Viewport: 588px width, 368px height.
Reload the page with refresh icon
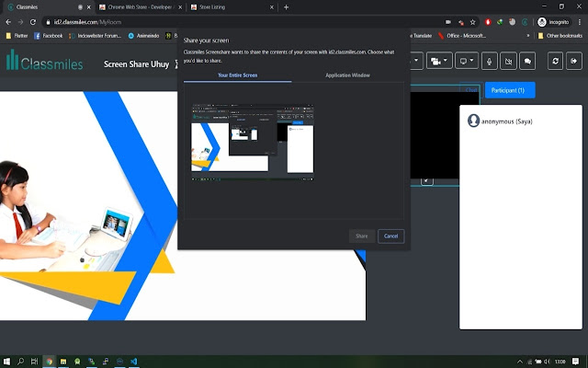33,22
